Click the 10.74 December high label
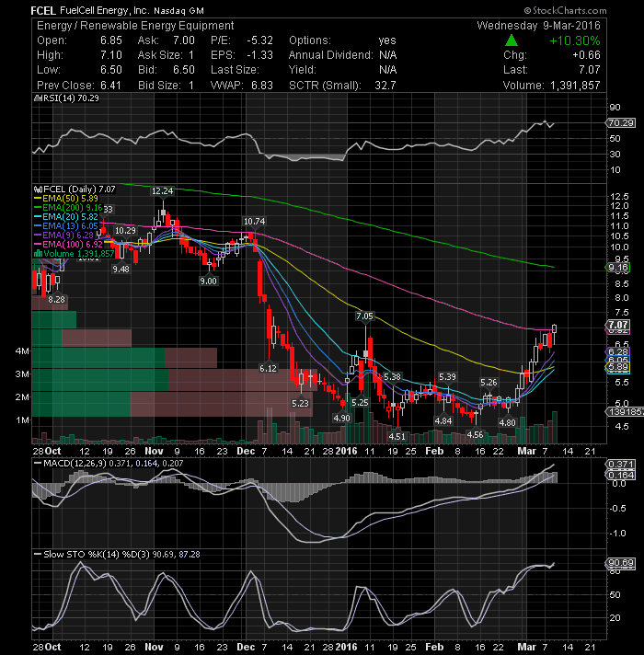 [254, 222]
